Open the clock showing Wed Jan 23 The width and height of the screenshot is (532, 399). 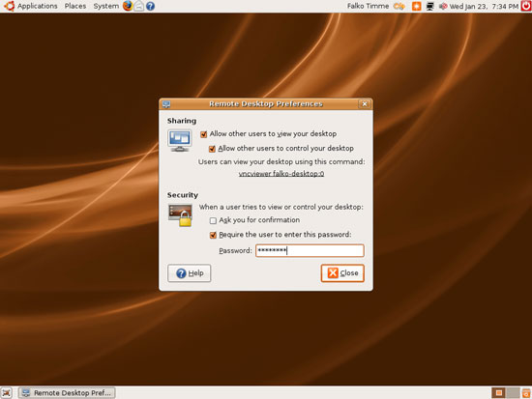[484, 6]
